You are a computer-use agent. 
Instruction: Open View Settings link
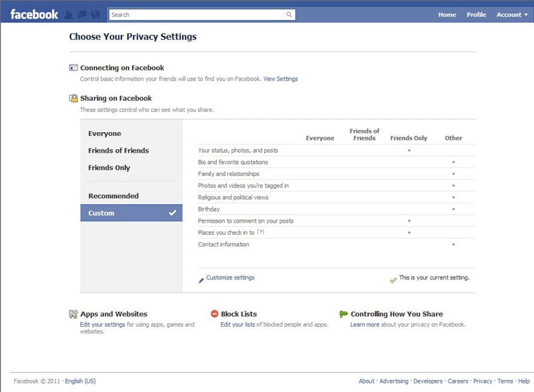pyautogui.click(x=280, y=79)
